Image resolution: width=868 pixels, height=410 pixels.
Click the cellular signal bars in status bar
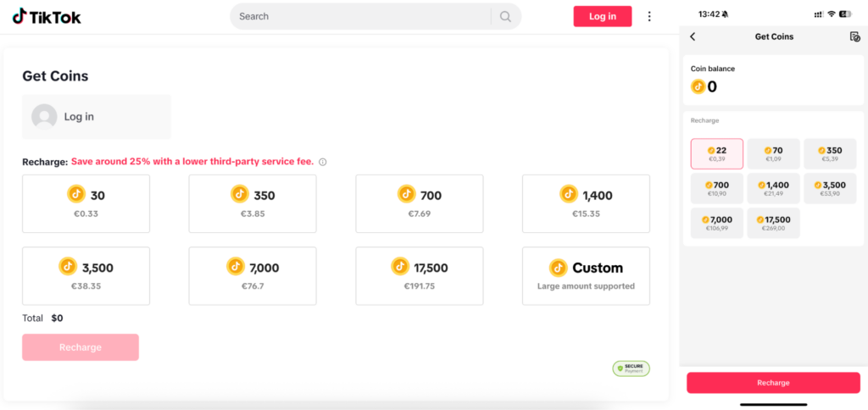point(819,14)
